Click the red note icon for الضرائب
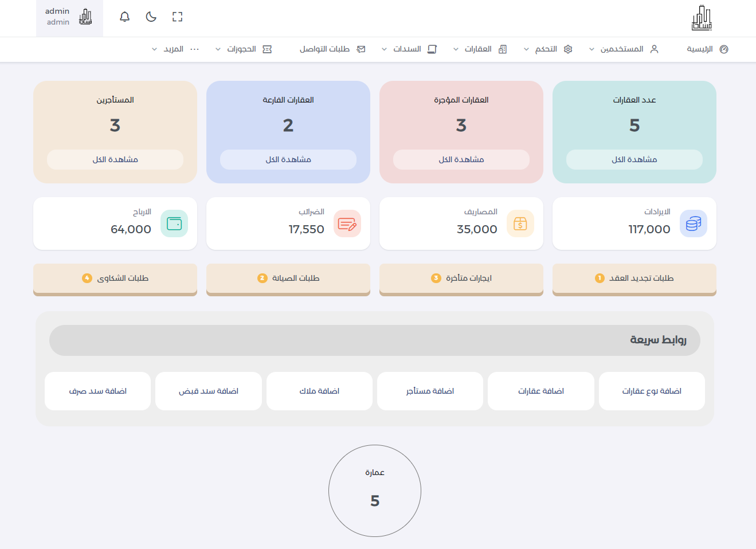 347,223
